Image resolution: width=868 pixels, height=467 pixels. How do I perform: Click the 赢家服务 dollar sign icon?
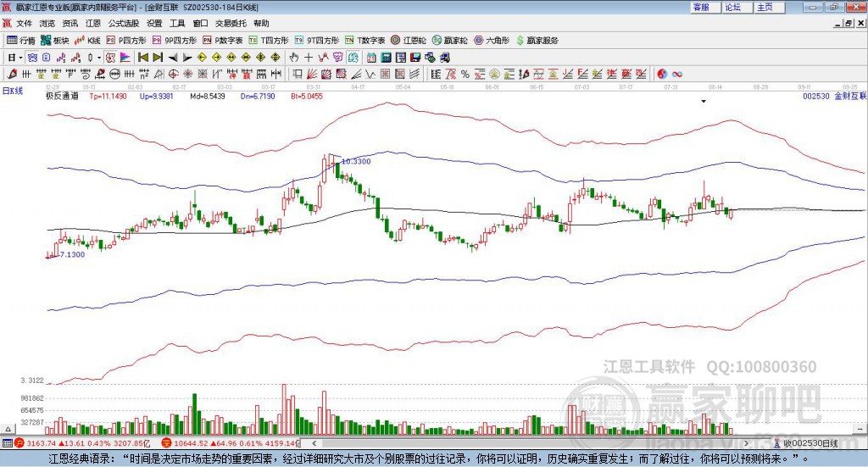[x=520, y=41]
